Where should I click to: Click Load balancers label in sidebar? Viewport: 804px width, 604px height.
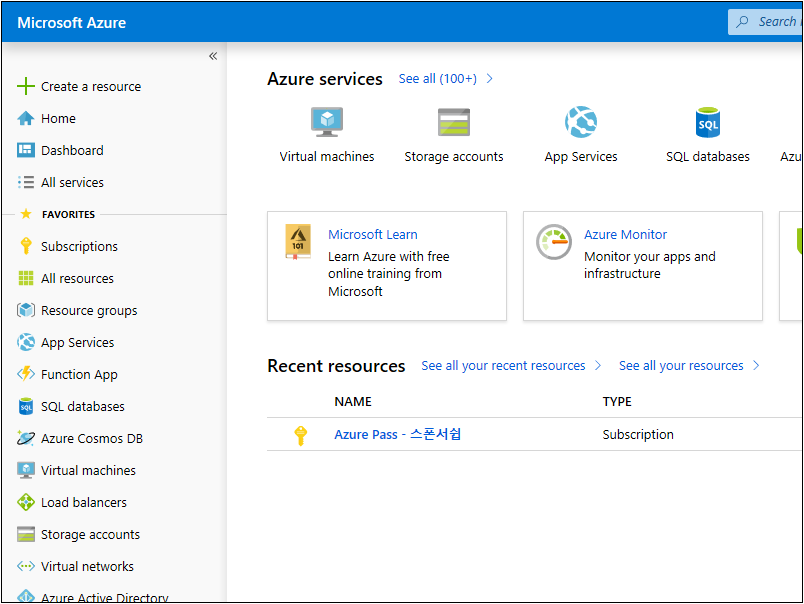[x=84, y=502]
